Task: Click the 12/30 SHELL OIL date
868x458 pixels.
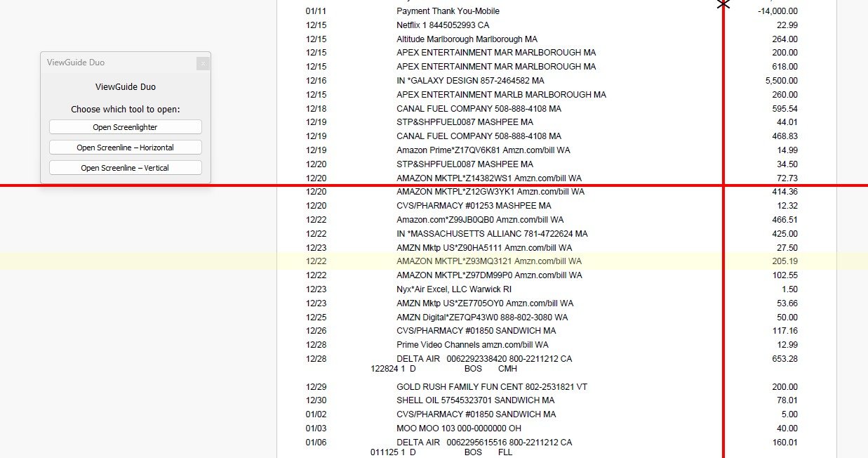Action: pos(316,400)
